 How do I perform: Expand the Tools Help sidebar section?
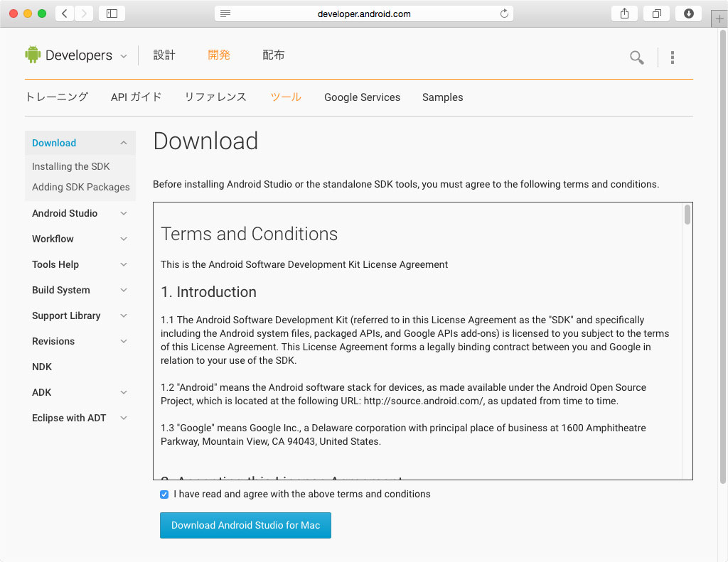pos(124,264)
